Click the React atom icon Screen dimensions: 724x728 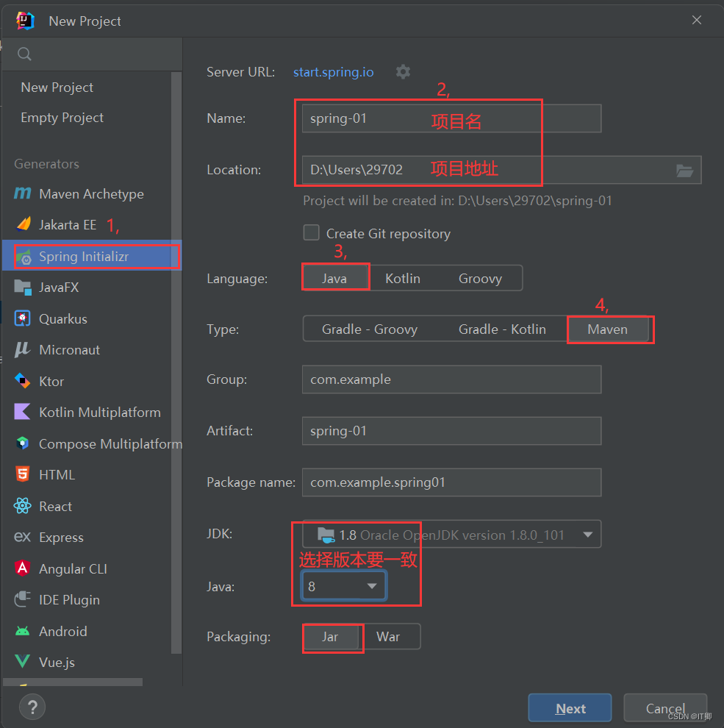tap(22, 506)
